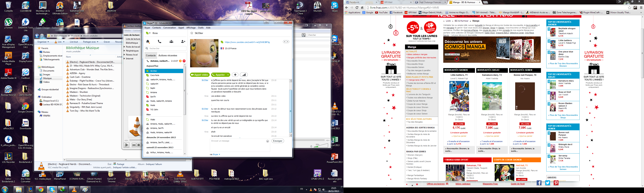
Task: Switch to Chat Chatango Chrome tab
Action: point(430,2)
